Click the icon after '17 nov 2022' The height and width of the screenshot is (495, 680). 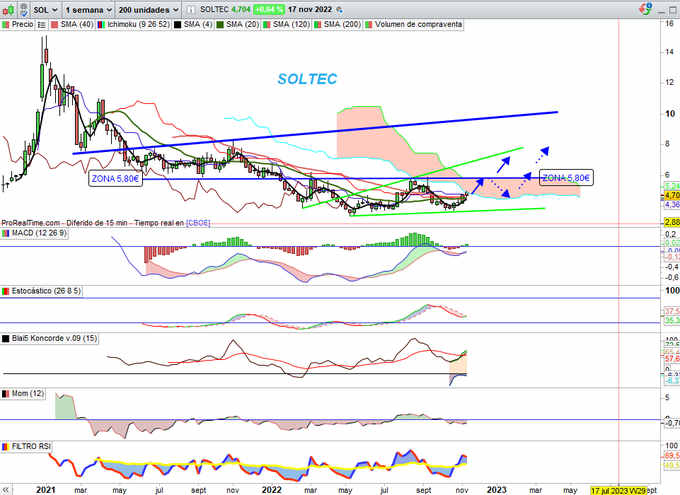[339, 10]
